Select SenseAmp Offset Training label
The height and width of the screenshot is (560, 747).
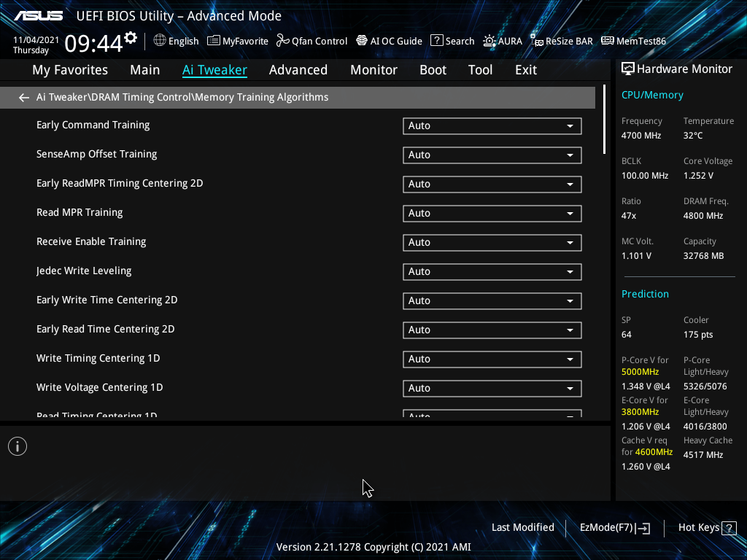[97, 155]
